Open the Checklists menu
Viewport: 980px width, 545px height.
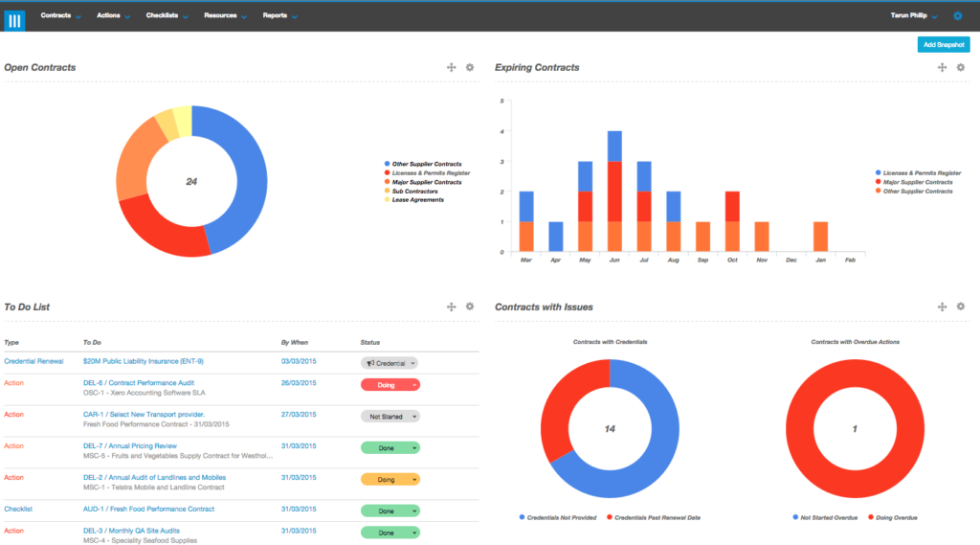pos(167,16)
